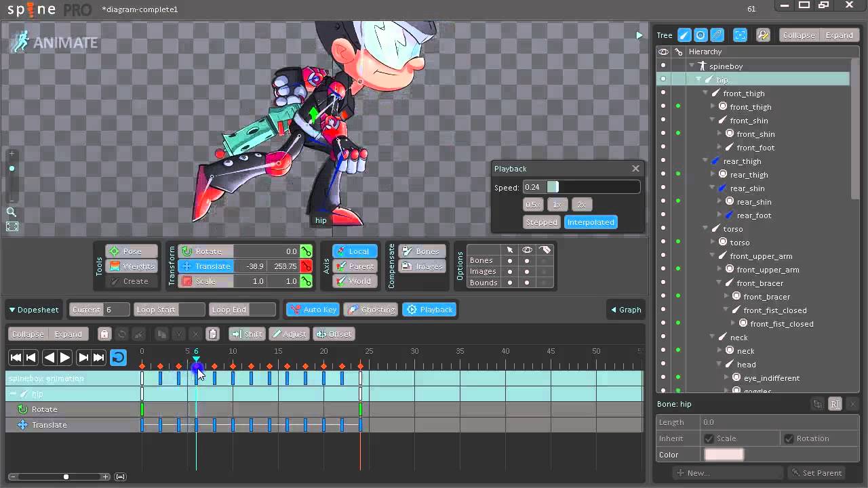Open the Dopesheet dropdown arrow
The width and height of the screenshot is (868, 488).
(12, 310)
